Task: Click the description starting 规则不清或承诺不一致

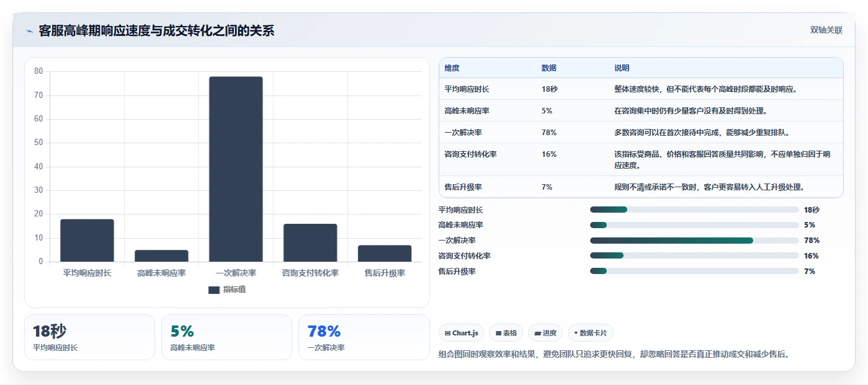Action: point(709,187)
